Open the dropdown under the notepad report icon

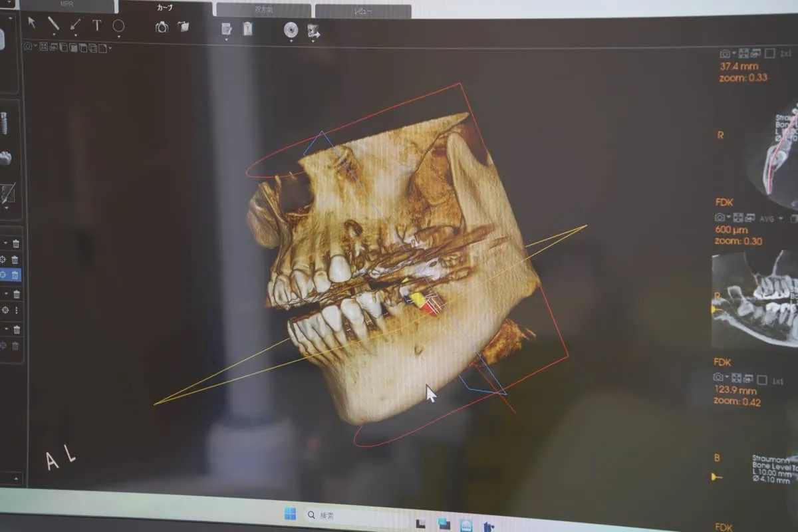(x=227, y=40)
